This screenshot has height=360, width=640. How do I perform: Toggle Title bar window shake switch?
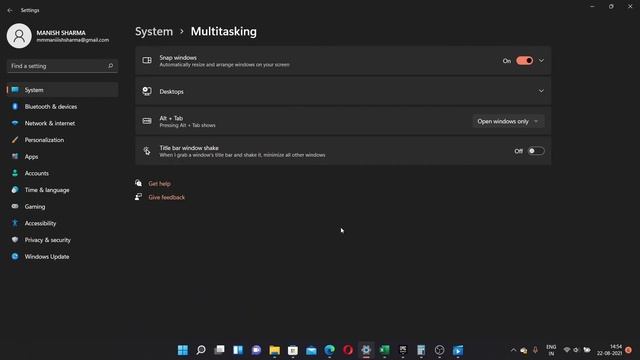pyautogui.click(x=536, y=151)
